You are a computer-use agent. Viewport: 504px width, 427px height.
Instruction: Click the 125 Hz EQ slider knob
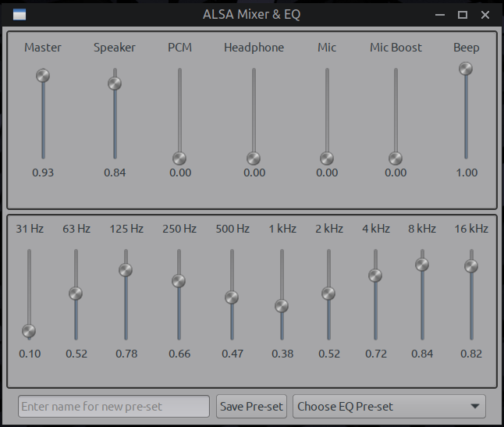point(126,270)
